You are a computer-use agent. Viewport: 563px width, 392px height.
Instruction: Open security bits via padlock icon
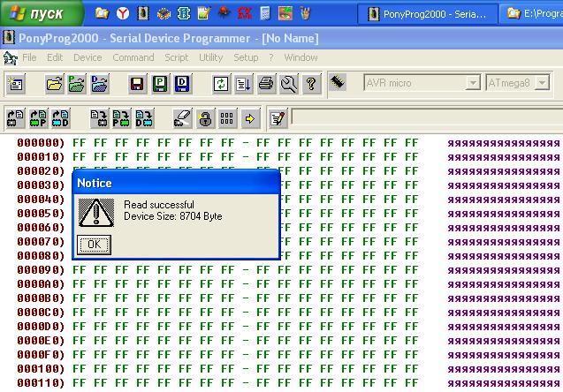(x=205, y=117)
